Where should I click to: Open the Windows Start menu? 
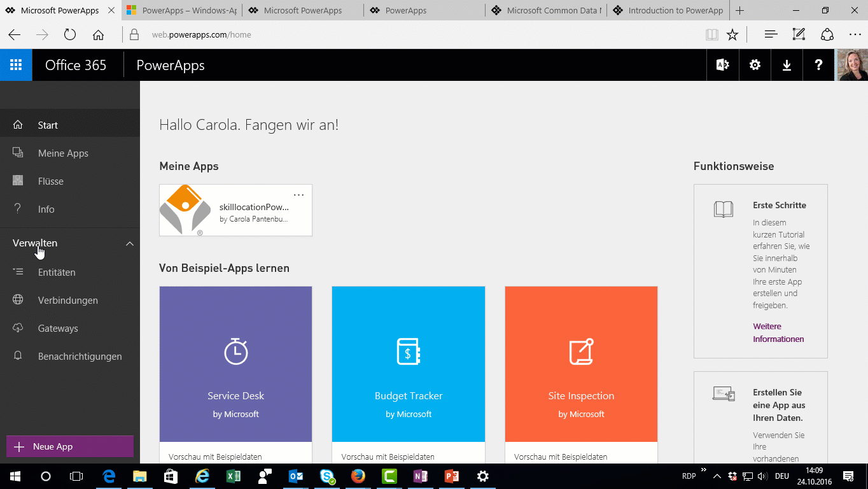(15, 476)
